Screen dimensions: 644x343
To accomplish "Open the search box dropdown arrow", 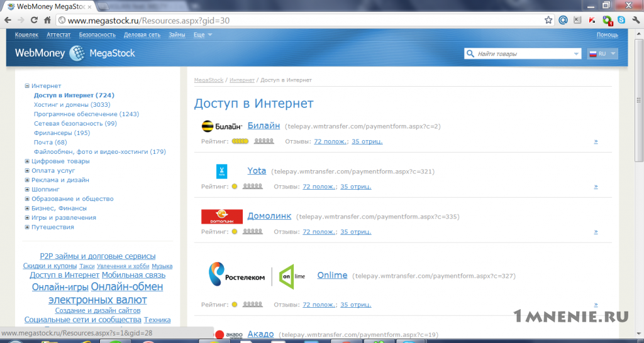I will pos(576,54).
